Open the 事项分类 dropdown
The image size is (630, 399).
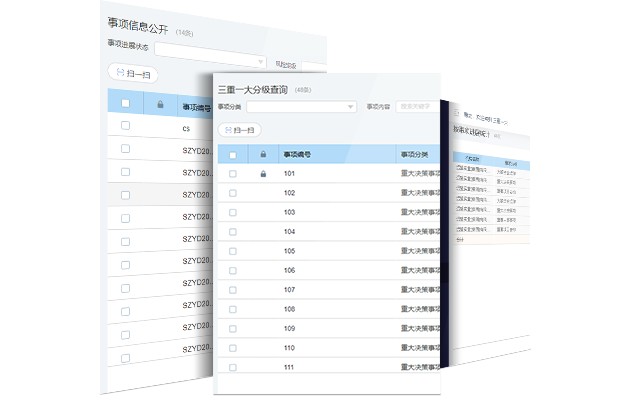click(x=301, y=106)
